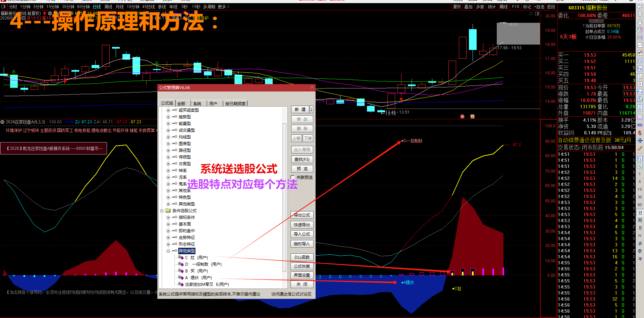The width and height of the screenshot is (644, 318).
Task: Click the 关闭 button in formula manager
Action: pyautogui.click(x=302, y=284)
